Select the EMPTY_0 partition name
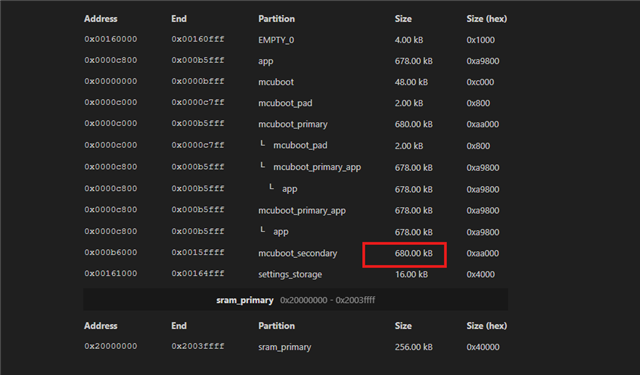This screenshot has width=640, height=375. (x=276, y=40)
